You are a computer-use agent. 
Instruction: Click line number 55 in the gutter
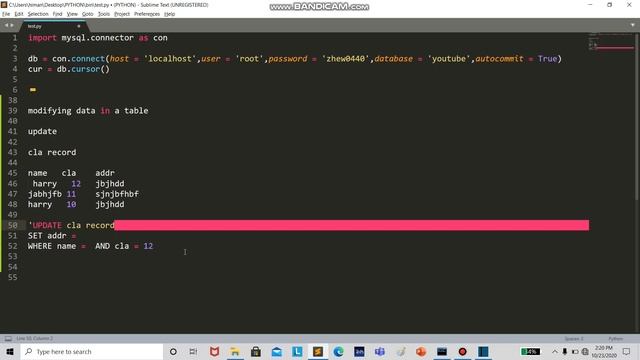click(x=13, y=277)
